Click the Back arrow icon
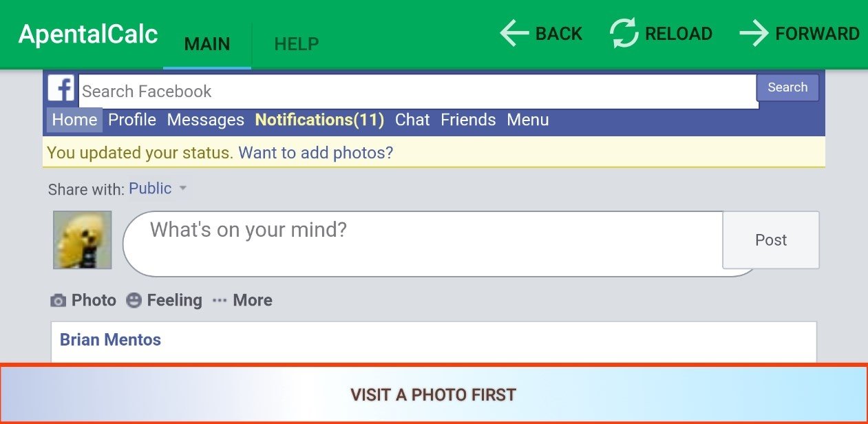Screen dimensions: 868x424 pos(514,33)
